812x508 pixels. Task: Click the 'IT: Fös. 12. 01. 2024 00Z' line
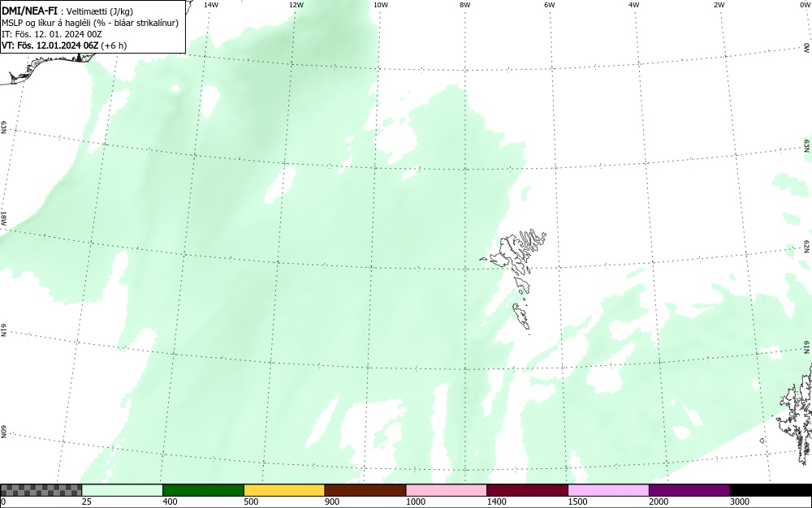point(52,34)
